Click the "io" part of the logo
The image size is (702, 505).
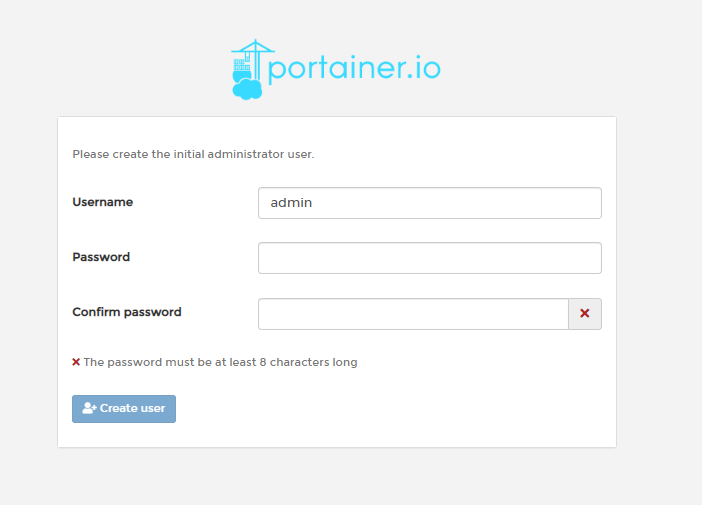point(427,68)
